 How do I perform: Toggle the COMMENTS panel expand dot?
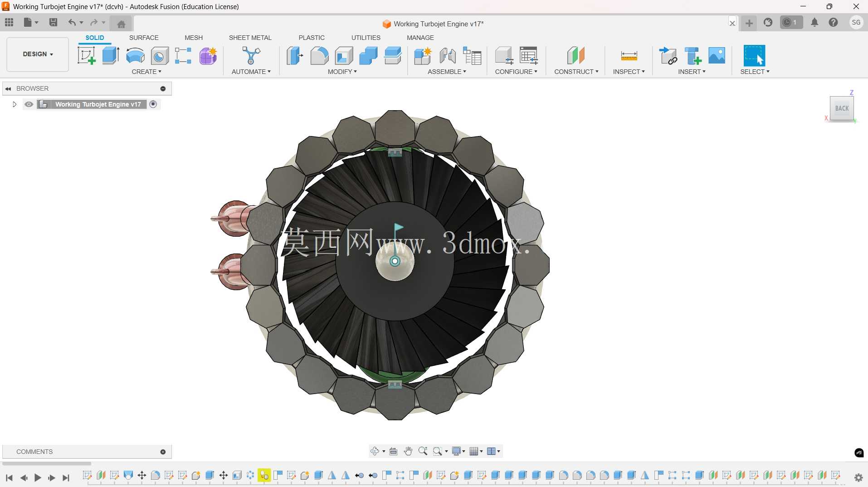pyautogui.click(x=163, y=452)
